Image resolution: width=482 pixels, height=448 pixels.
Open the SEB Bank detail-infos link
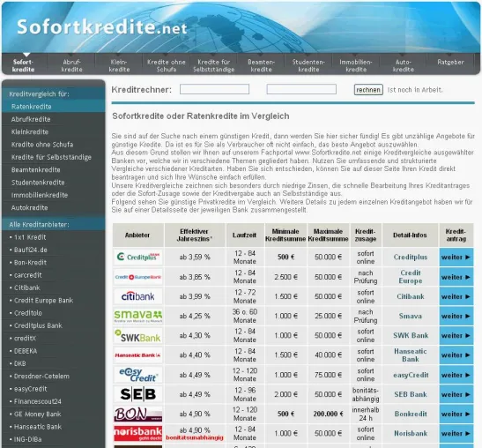(411, 394)
